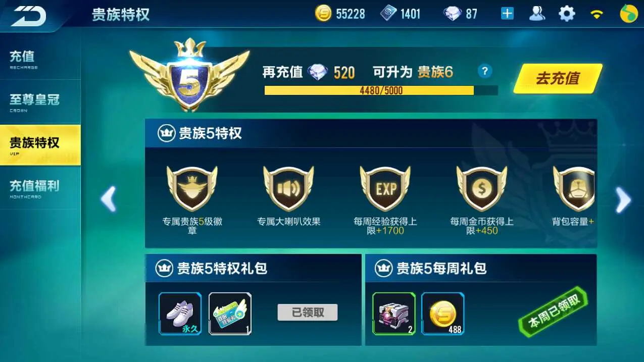Click the back logo in top-left corner
The height and width of the screenshot is (362, 644).
pyautogui.click(x=29, y=16)
